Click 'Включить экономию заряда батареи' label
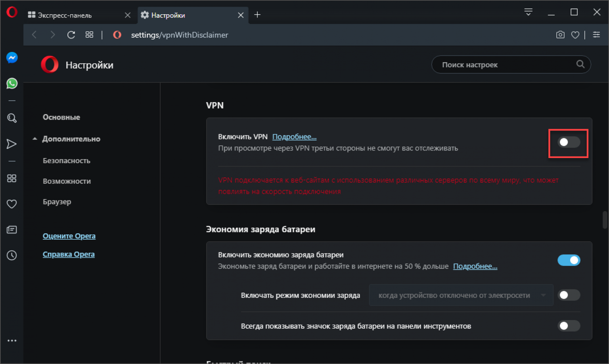 tap(281, 255)
